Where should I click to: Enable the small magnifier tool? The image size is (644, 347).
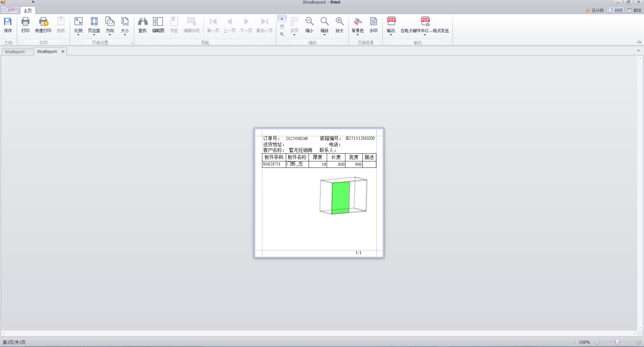[x=282, y=34]
